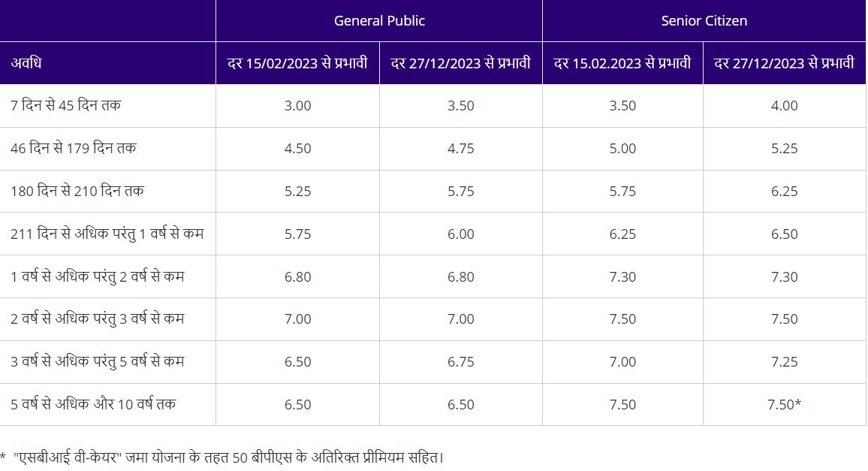
Task: Click the 3.00 rate cell
Action: (298, 106)
